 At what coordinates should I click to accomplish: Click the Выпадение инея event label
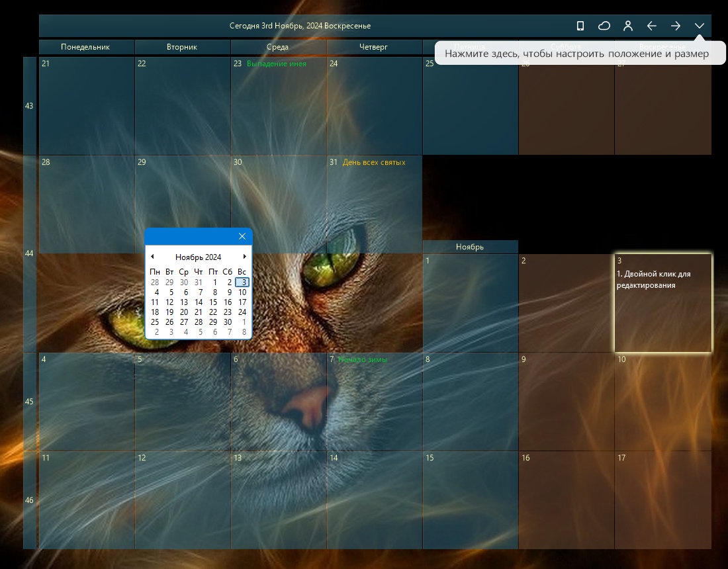(277, 64)
